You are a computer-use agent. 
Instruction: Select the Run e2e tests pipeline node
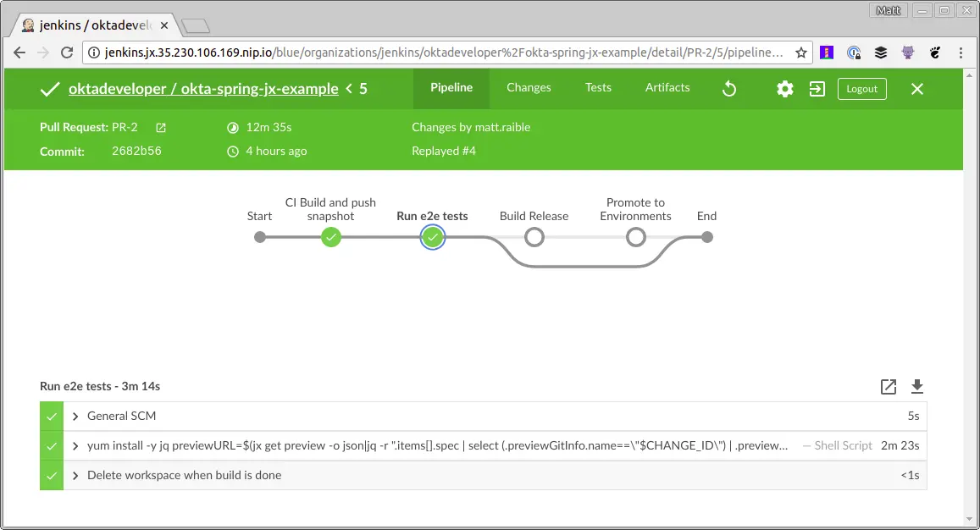(x=432, y=237)
